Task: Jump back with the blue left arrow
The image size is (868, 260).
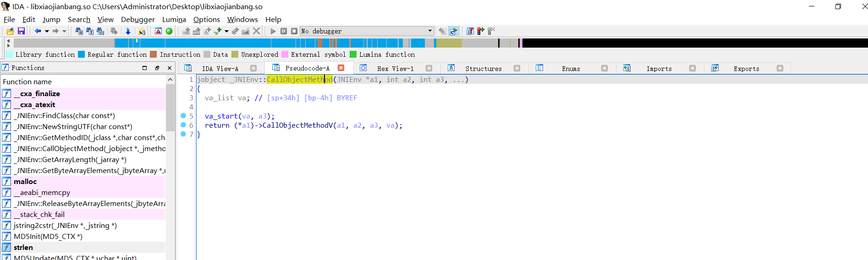Action: coord(38,31)
